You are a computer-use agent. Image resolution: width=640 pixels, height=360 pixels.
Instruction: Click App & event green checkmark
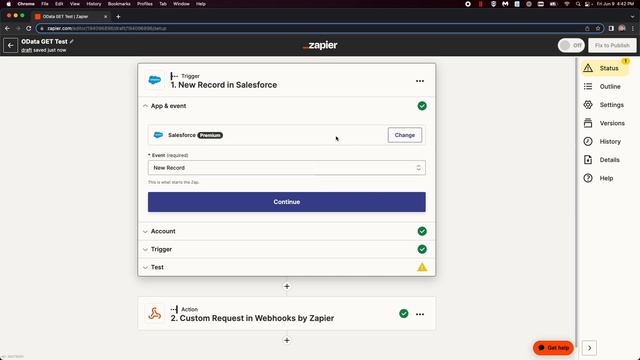[422, 106]
